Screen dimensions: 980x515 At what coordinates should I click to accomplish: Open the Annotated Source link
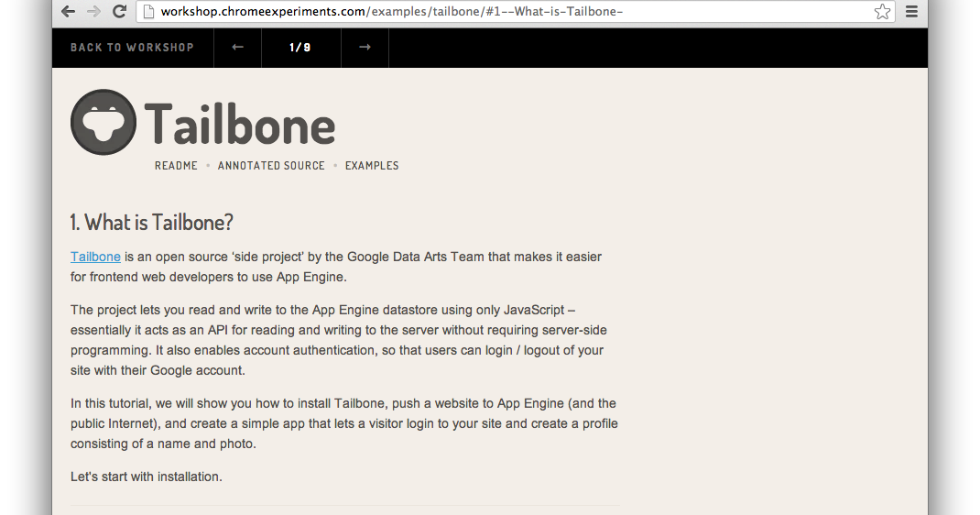(x=271, y=166)
